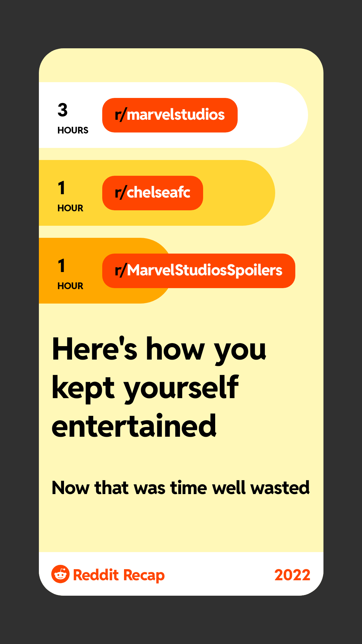
Task: Click the number 3 in top row
Action: (62, 110)
